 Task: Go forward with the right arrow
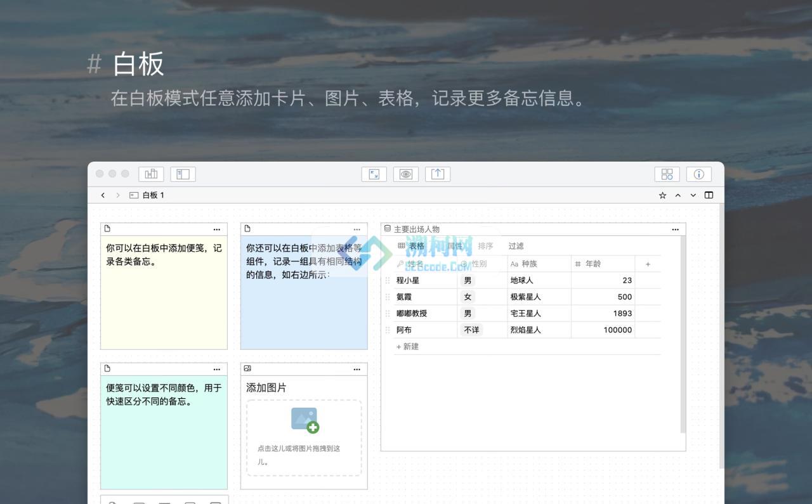[117, 195]
